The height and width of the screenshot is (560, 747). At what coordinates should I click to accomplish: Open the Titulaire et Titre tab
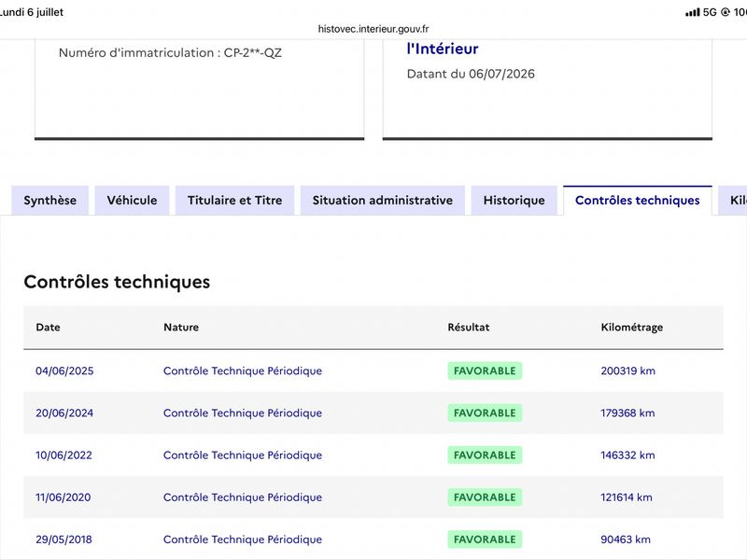pyautogui.click(x=235, y=201)
